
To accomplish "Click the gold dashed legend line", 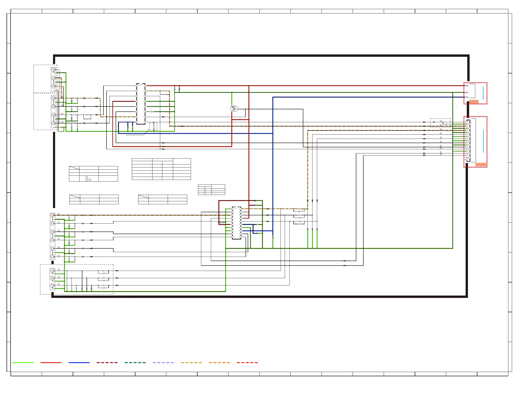I will tap(191, 363).
